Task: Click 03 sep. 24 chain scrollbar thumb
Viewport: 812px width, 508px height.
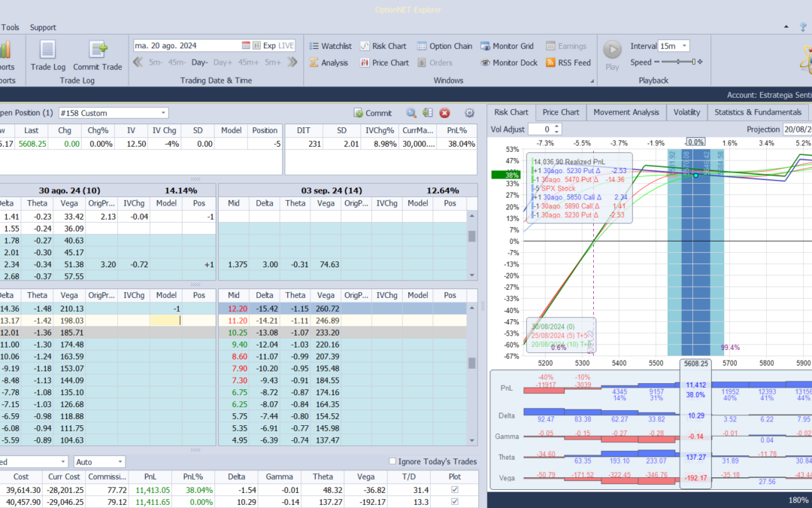Action: coord(471,236)
